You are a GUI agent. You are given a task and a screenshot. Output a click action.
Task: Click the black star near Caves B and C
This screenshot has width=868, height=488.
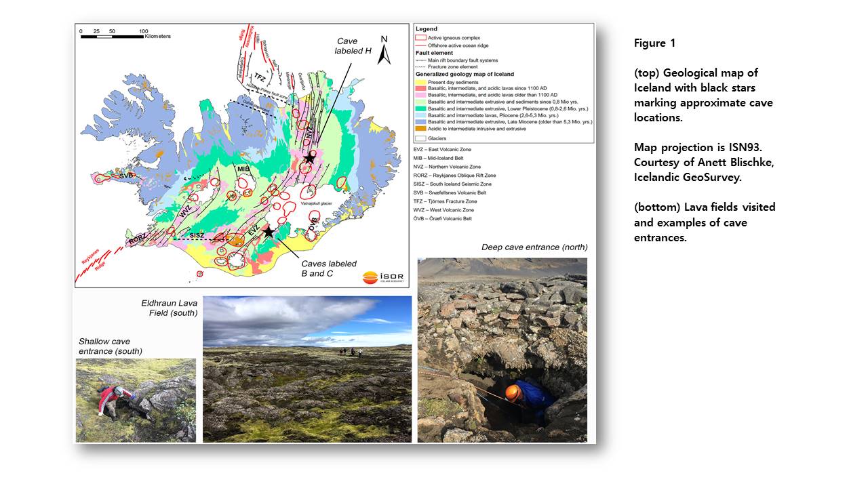pos(269,232)
